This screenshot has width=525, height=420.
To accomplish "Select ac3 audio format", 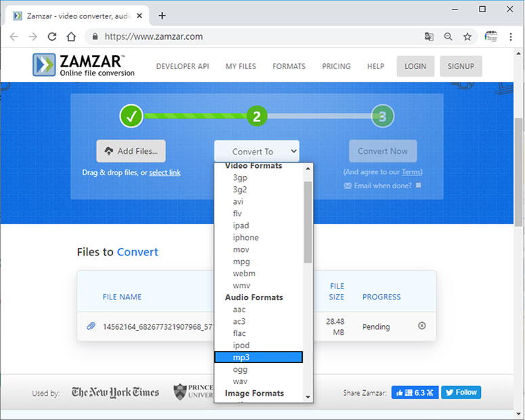I will (x=259, y=321).
